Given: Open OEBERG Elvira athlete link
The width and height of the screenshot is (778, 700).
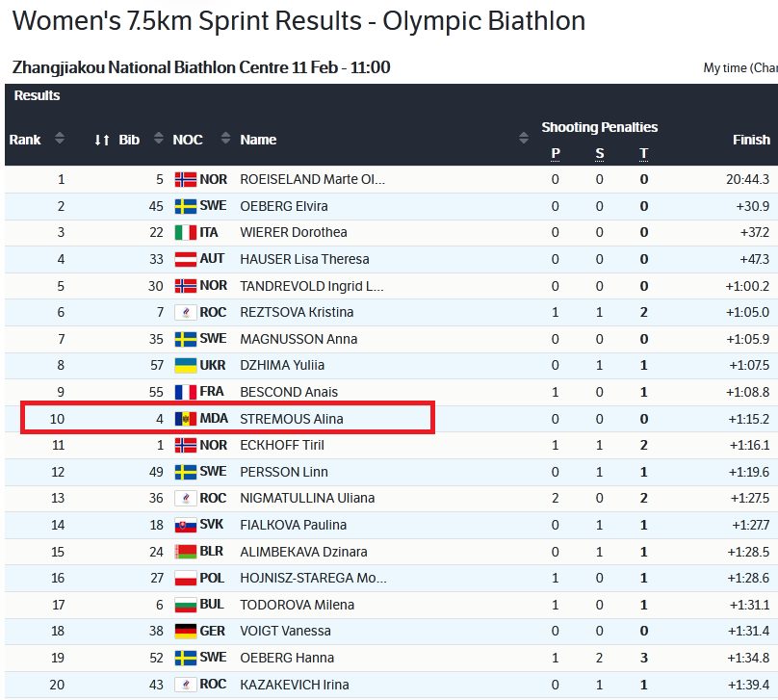Looking at the screenshot, I should (x=284, y=206).
